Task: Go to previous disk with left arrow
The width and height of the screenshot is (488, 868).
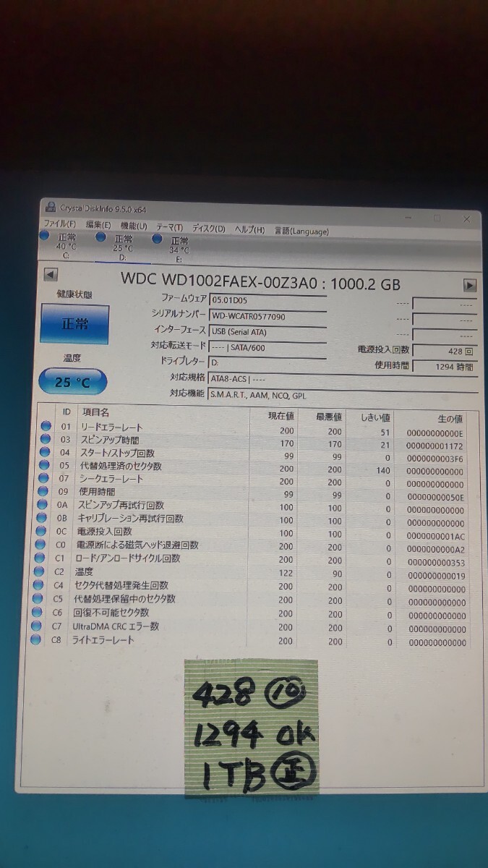Action: pyautogui.click(x=51, y=275)
